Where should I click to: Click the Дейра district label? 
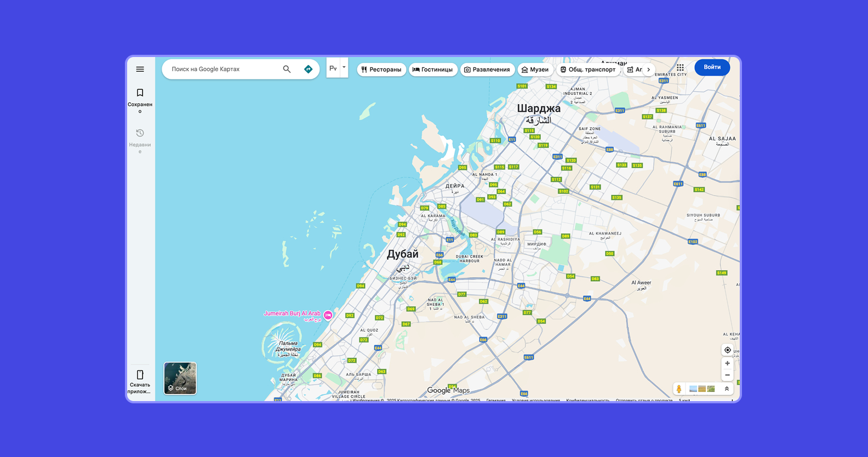(x=455, y=186)
